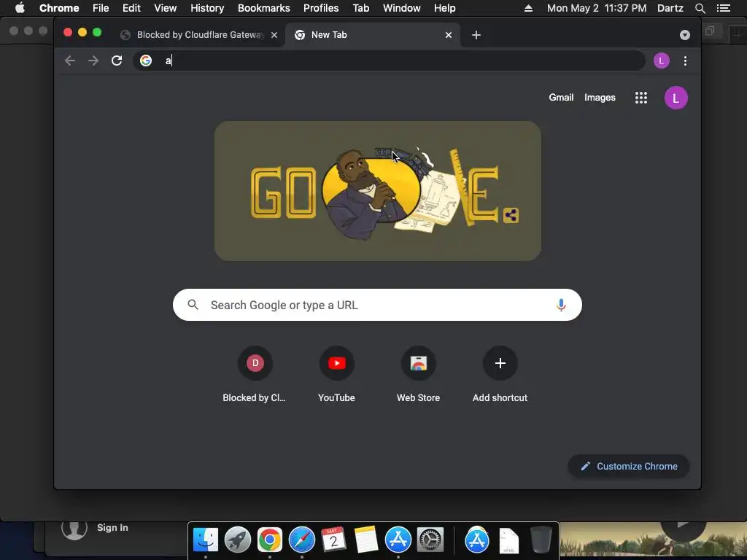This screenshot has width=747, height=560.
Task: Click the date and time in menu bar
Action: point(597,8)
